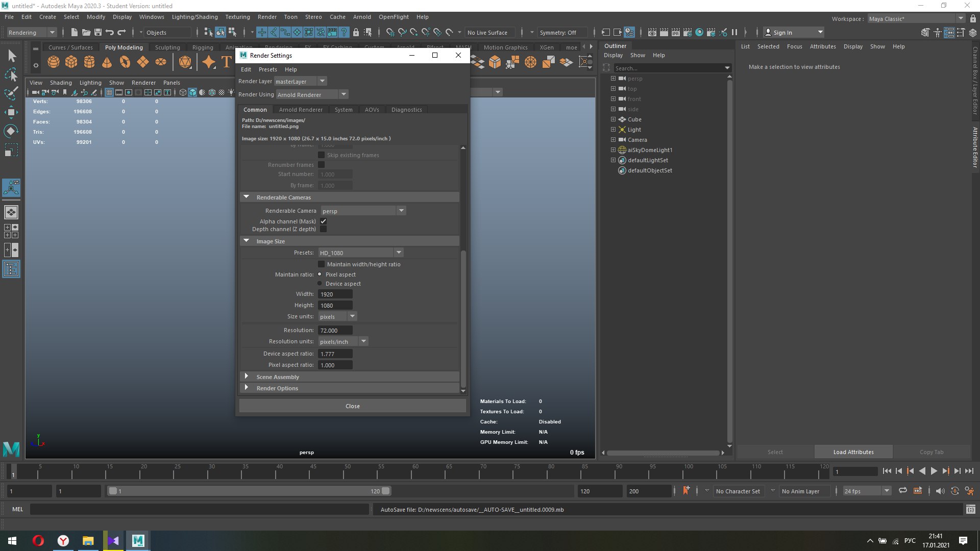Click Select button in Attribute Editor

point(775,452)
